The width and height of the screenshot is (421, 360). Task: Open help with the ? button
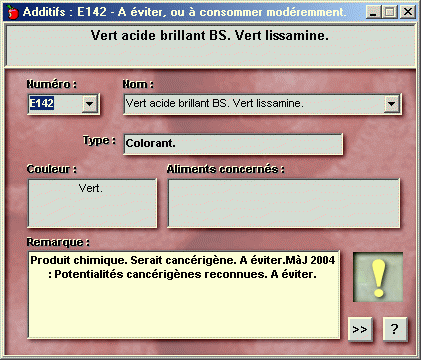[395, 329]
